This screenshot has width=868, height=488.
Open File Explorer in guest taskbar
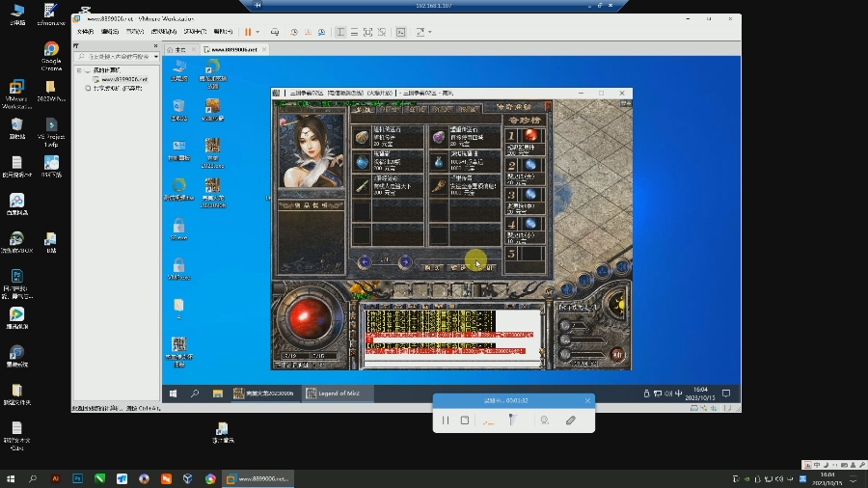pyautogui.click(x=218, y=393)
